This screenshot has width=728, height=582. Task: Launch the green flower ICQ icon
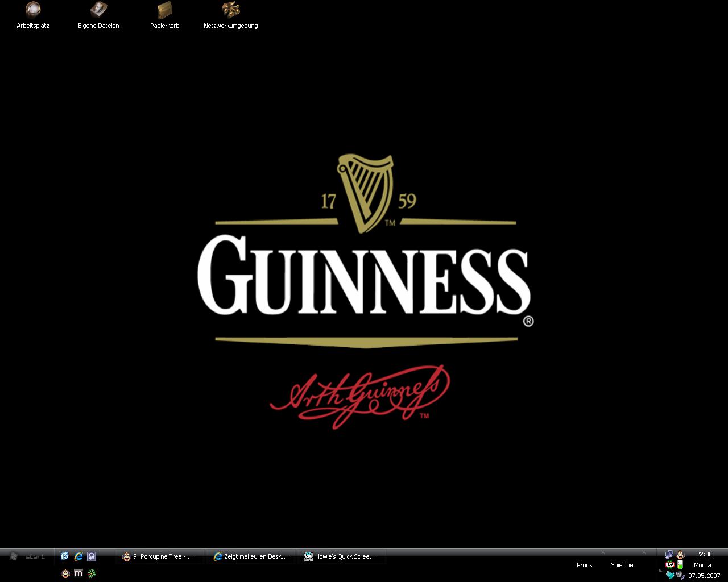click(x=92, y=573)
